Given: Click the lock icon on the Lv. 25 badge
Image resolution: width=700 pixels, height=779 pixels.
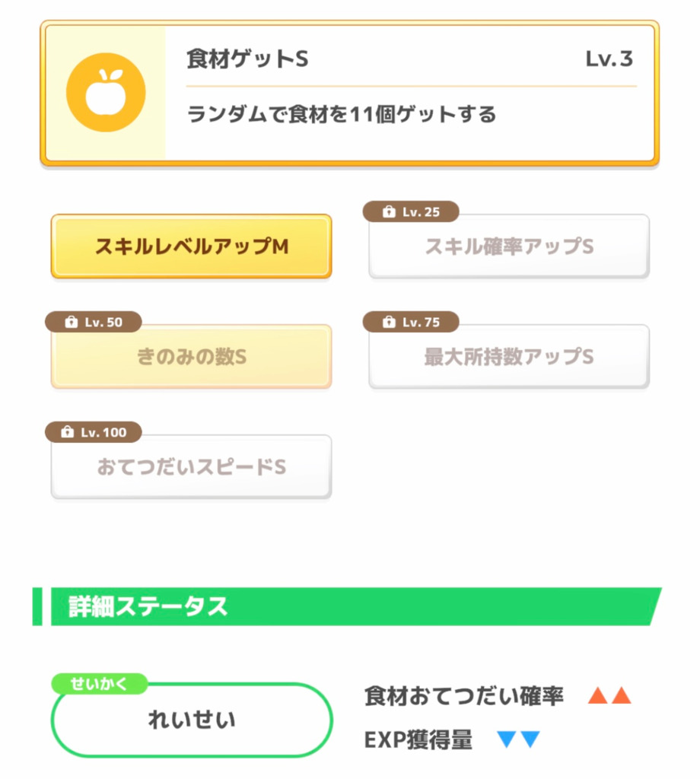Looking at the screenshot, I should tap(389, 212).
